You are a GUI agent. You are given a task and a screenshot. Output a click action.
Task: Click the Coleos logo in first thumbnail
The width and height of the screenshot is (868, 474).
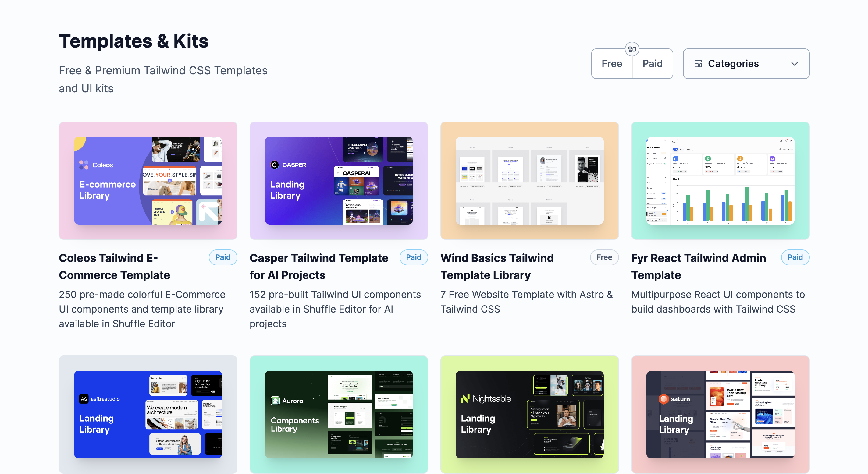[84, 165]
